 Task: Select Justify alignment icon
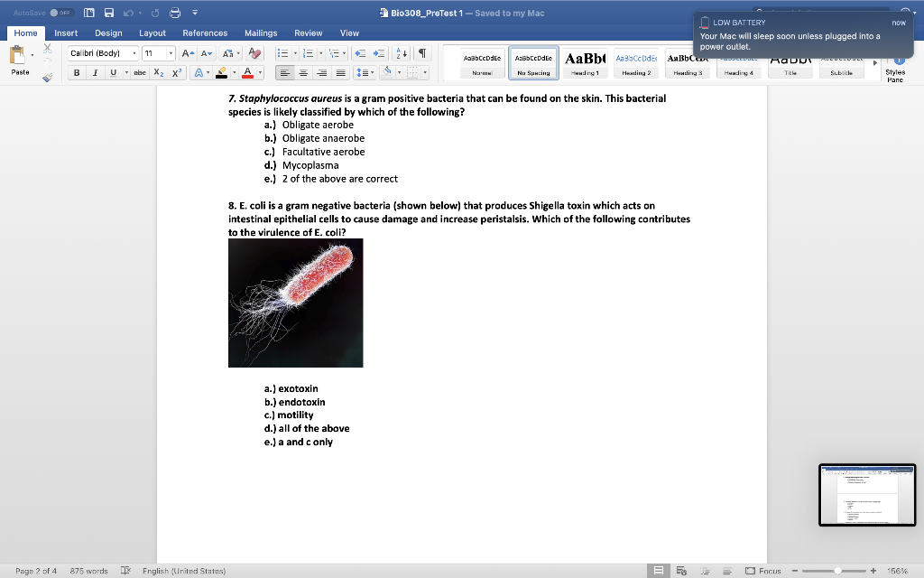click(340, 72)
